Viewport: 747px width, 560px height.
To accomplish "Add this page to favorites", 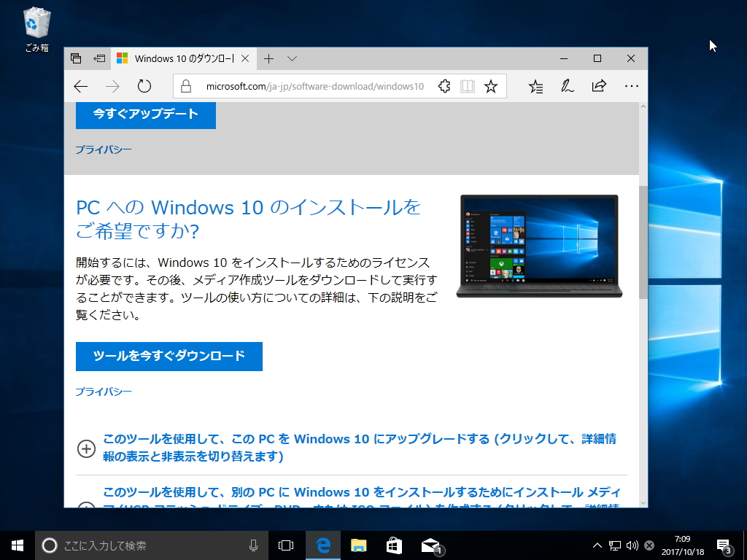I will [490, 85].
